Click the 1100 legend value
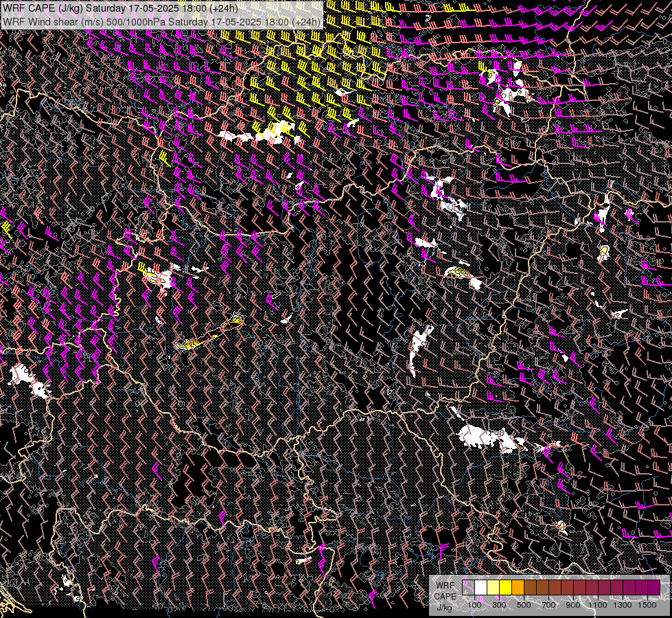 point(598,605)
